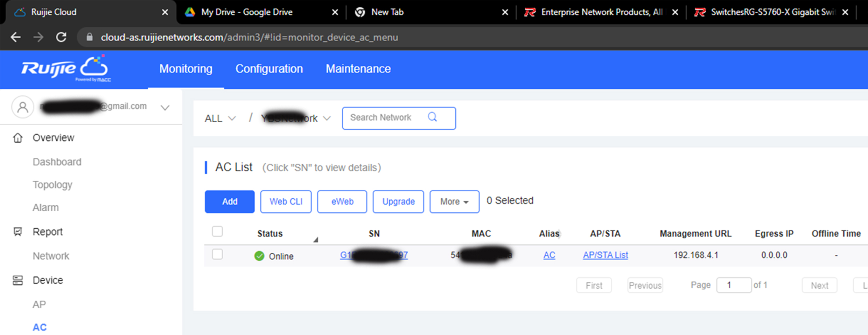Open the More actions dropdown
The width and height of the screenshot is (868, 335).
click(454, 201)
